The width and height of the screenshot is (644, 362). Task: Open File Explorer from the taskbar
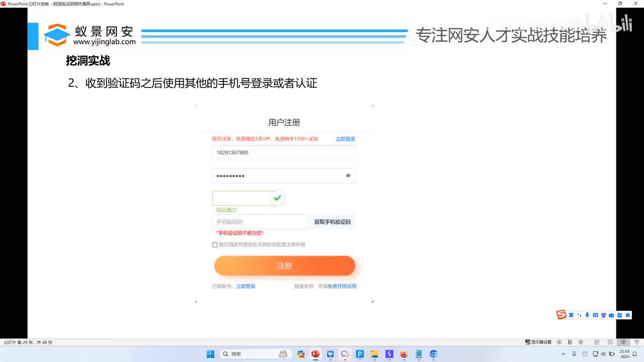click(374, 354)
